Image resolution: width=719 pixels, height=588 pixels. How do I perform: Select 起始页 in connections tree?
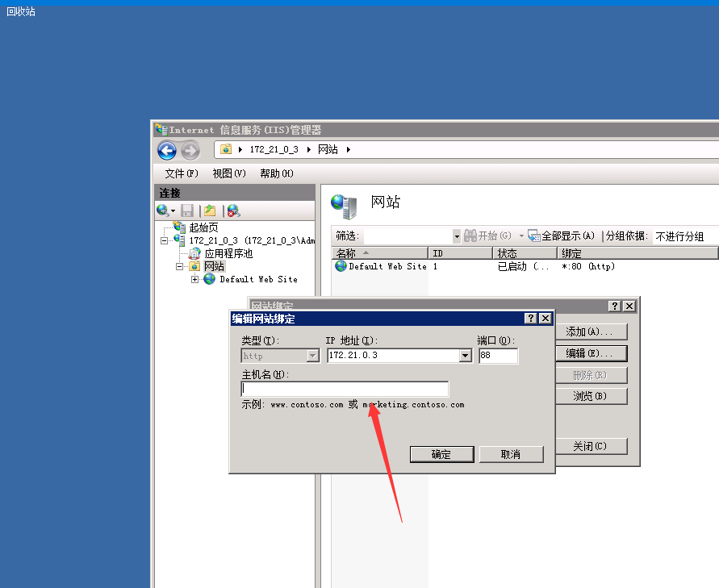tap(203, 227)
